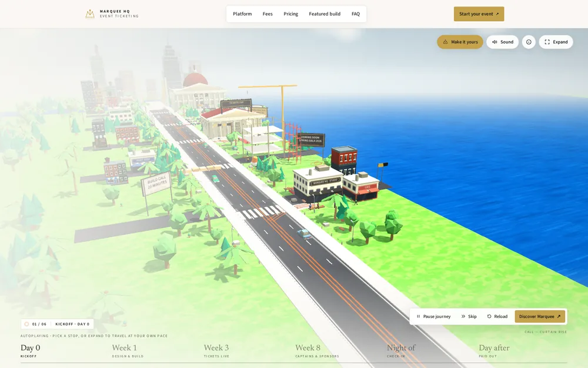The image size is (588, 368).
Task: Click the 01 / 06 Kickoff progress badge
Action: point(57,324)
